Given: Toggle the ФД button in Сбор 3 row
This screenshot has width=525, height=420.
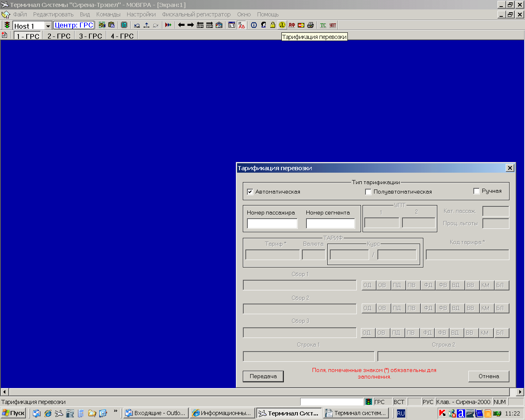Looking at the screenshot, I should [x=427, y=333].
